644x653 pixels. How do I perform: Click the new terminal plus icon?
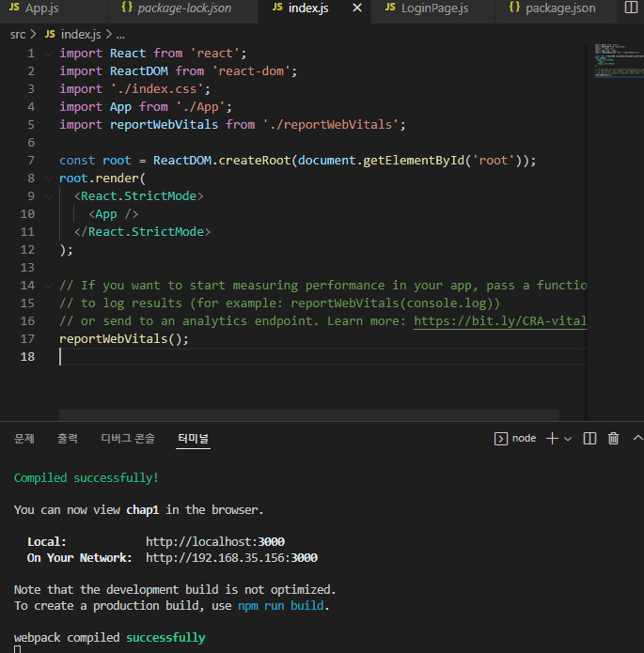552,438
